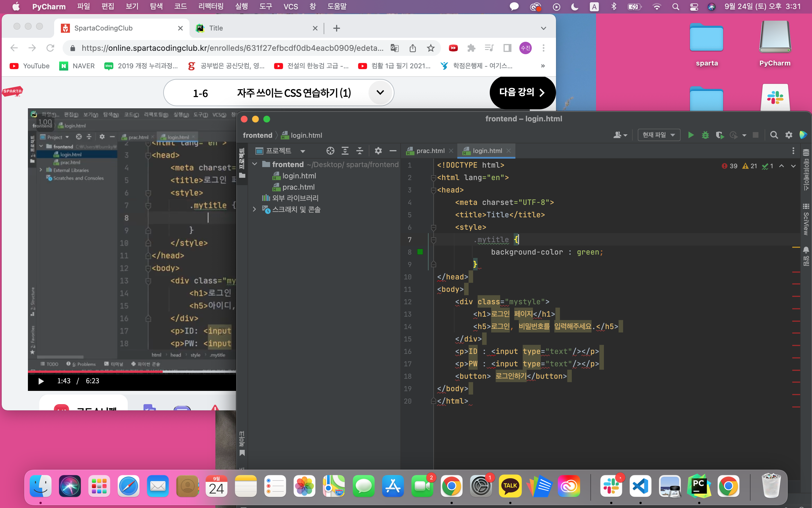
Task: Open the 데이터베이스 tool window on right edge
Action: point(806,170)
